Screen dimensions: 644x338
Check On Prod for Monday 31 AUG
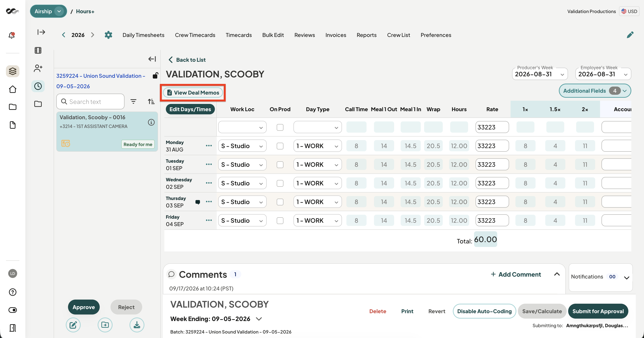tap(280, 146)
